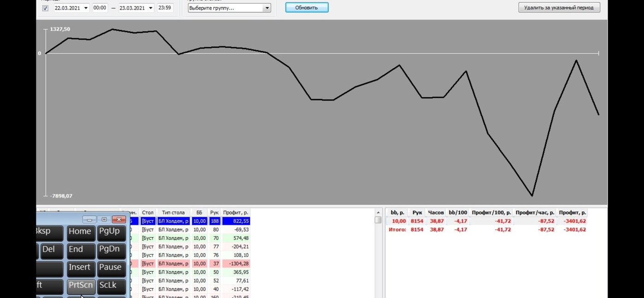Viewport: 644px width, 298px height.
Task: Click the PrtScn key on on-screen keyboard
Action: pyautogui.click(x=81, y=286)
